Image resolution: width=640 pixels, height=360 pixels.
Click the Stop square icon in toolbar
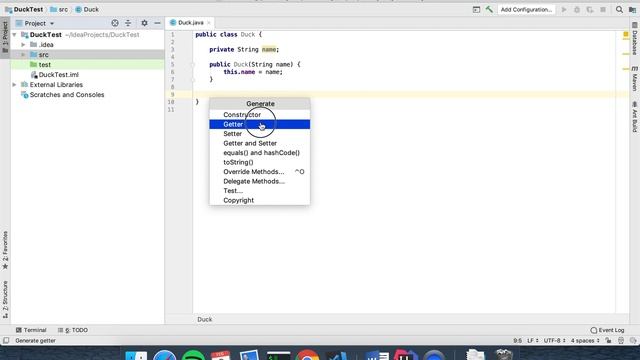point(603,9)
